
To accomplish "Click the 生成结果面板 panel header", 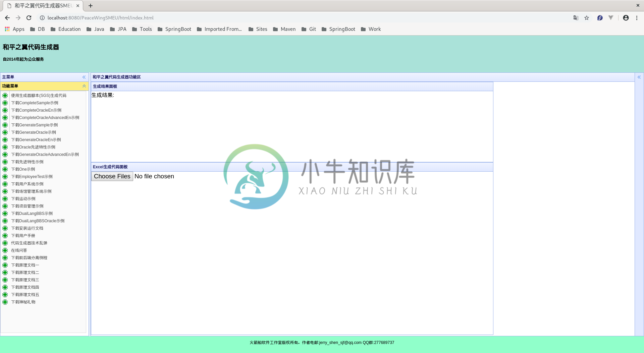I will [292, 86].
